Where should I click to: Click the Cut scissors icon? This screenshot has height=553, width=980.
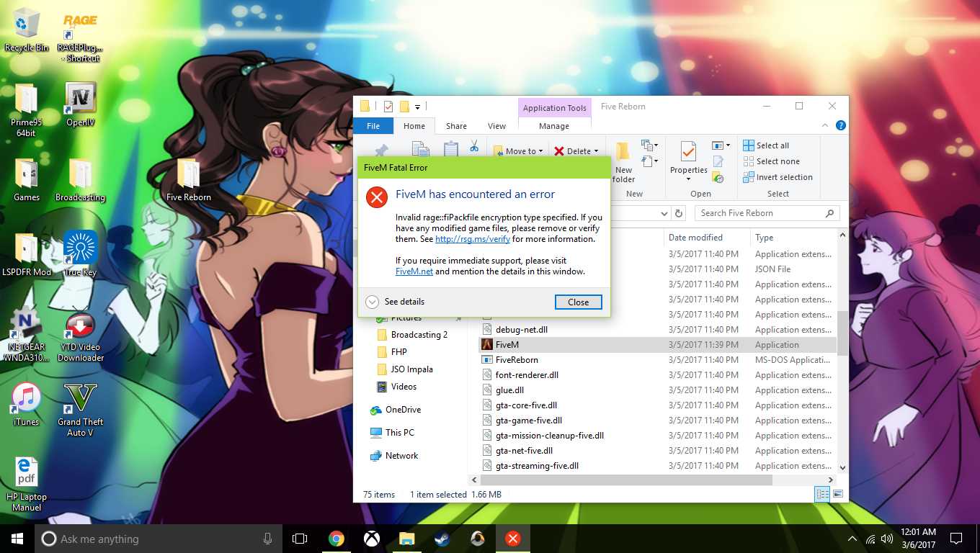[474, 146]
